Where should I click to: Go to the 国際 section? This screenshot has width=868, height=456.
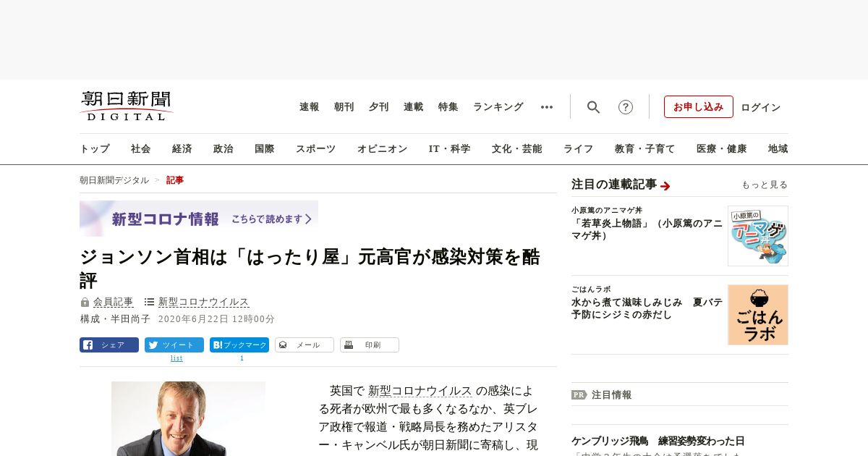coord(265,148)
